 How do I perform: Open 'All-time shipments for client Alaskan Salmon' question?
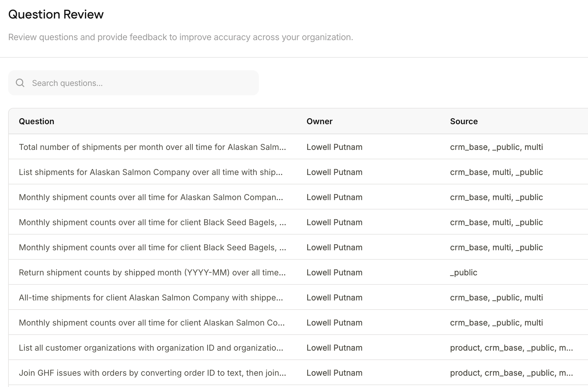coord(151,298)
